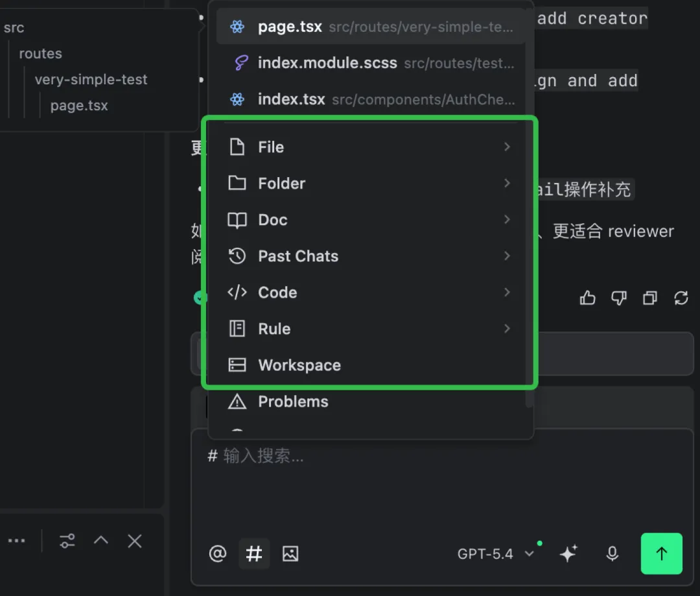Screen dimensions: 700x596
Task: Open the Code context submenu
Action: (371, 292)
